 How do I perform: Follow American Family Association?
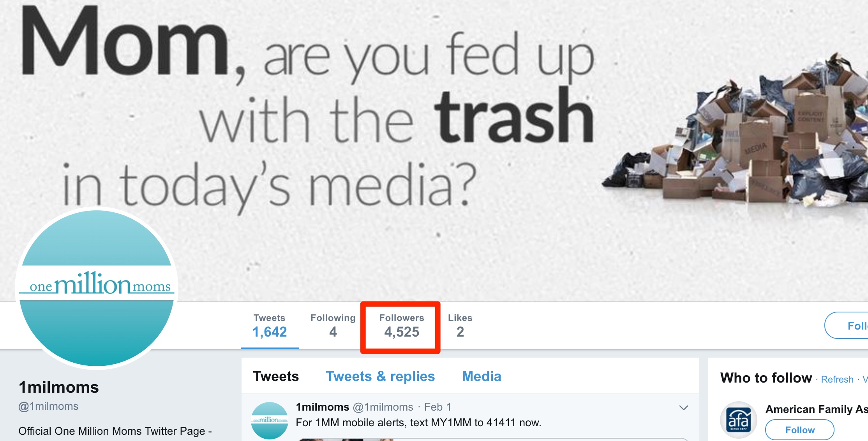[800, 430]
